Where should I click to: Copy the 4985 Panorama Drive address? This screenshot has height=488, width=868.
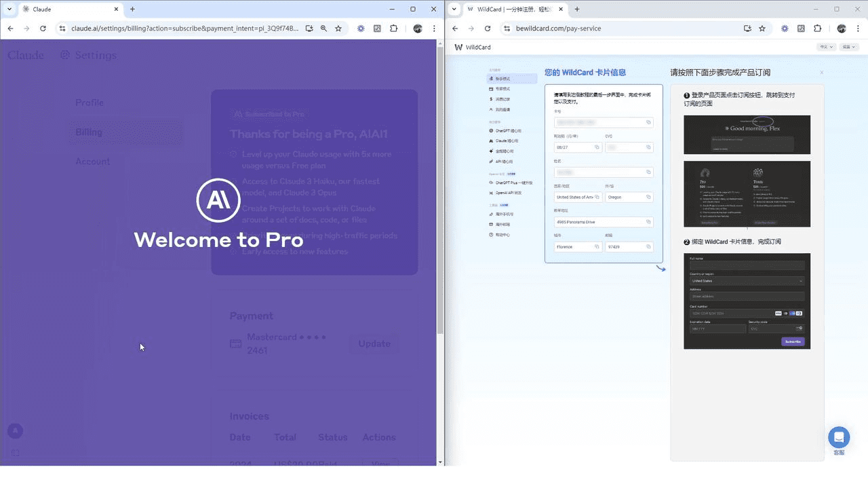[x=648, y=222]
